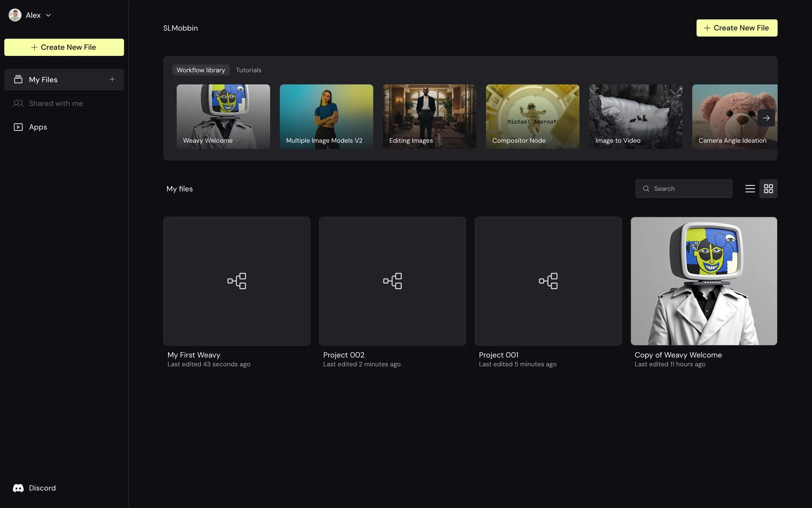
Task: Click the top-right Create New File button
Action: (x=736, y=28)
